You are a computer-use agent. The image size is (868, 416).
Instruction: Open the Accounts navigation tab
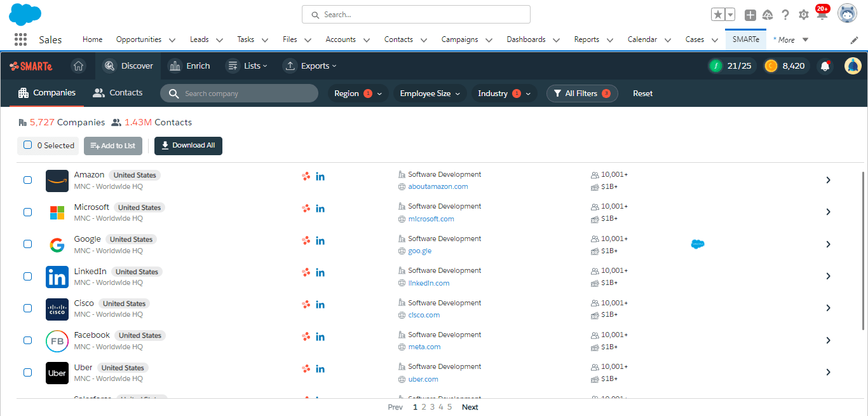(341, 39)
